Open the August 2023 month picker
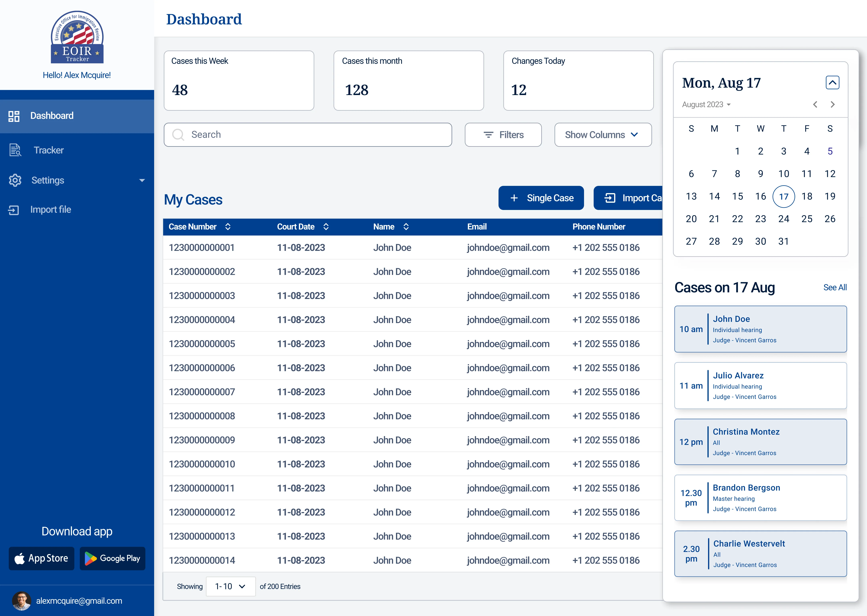Screen dimensions: 867x616 pos(706,104)
